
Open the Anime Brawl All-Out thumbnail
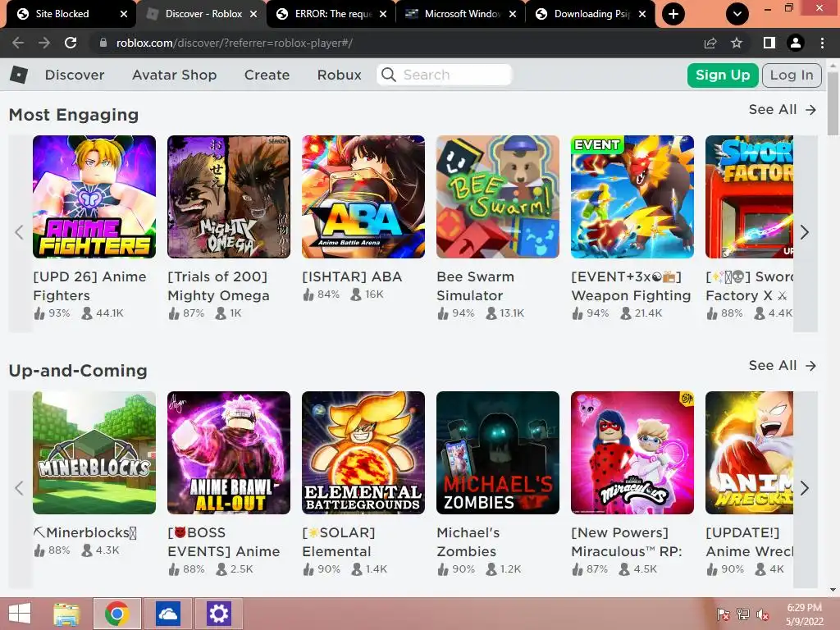coord(229,453)
